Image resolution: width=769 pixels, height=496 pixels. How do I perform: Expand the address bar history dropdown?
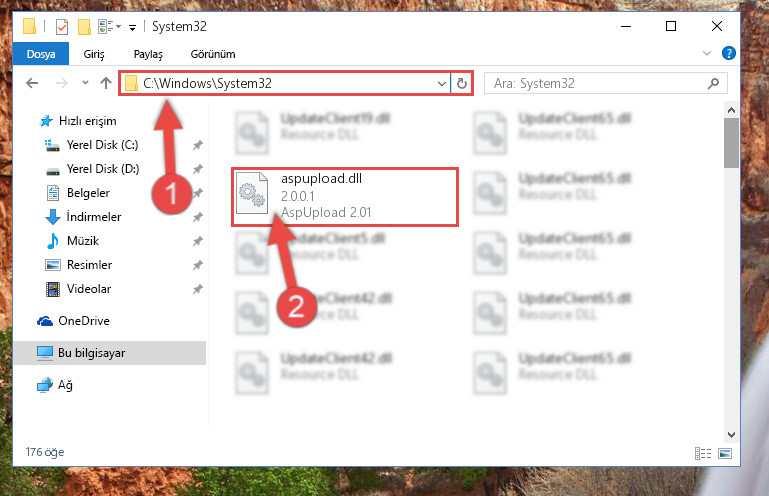(441, 83)
